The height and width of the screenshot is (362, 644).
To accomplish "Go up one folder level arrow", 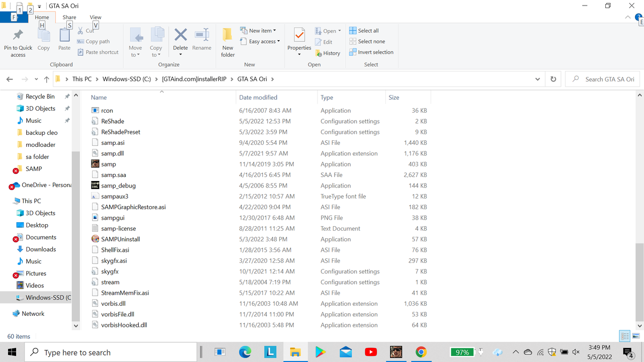I will (47, 79).
